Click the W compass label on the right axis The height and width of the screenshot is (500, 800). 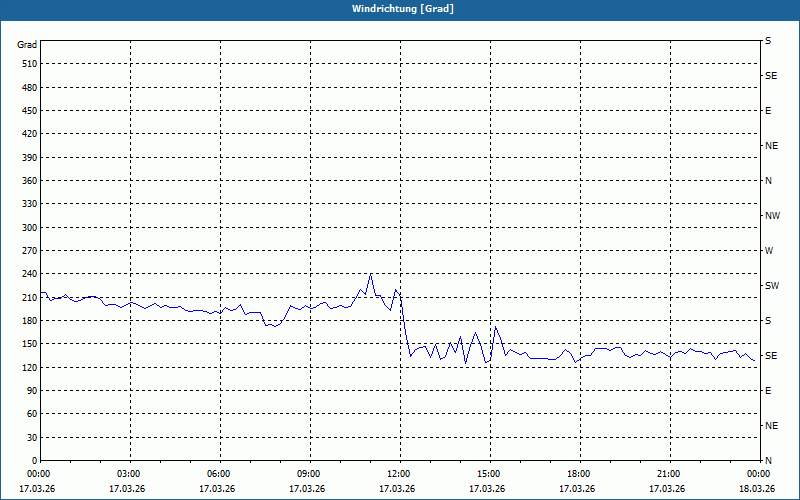pos(769,251)
